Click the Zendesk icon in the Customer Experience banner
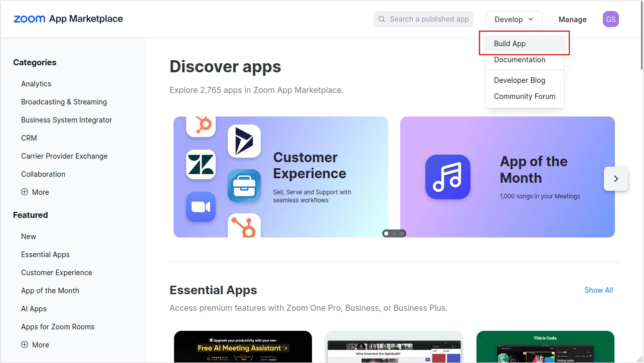Image resolution: width=644 pixels, height=363 pixels. pos(201,164)
